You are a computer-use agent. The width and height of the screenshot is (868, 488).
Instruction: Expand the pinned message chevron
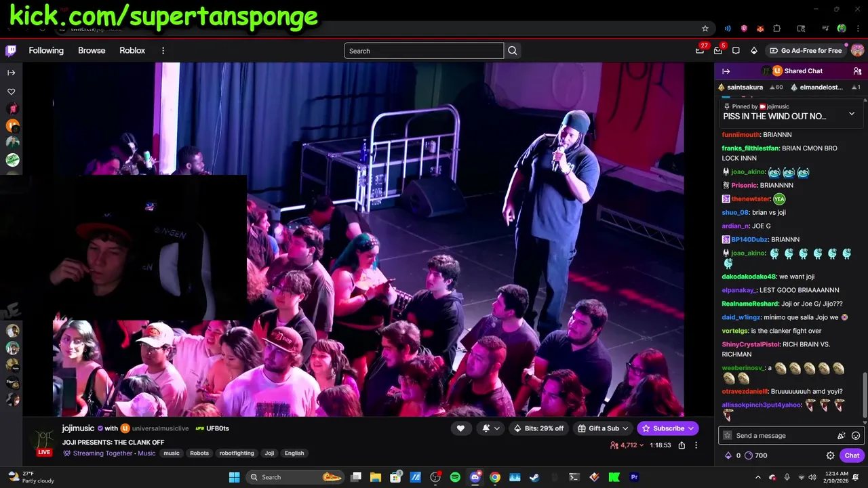pyautogui.click(x=852, y=114)
